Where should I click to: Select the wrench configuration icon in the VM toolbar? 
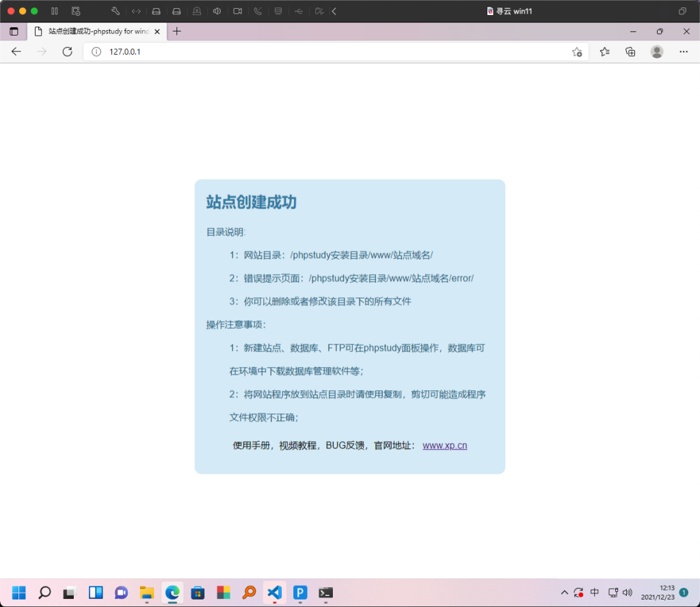point(116,11)
